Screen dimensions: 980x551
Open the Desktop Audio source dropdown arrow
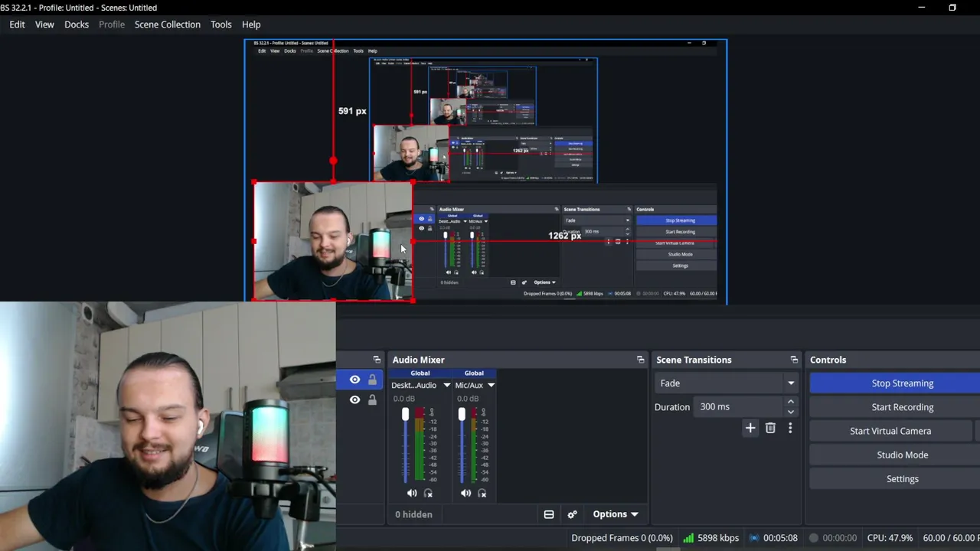click(447, 385)
